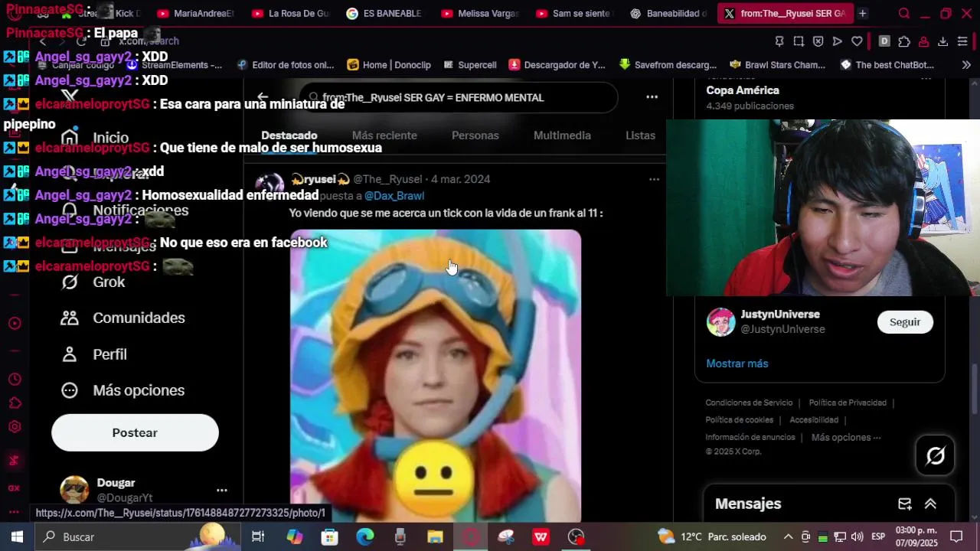Open the Supercell bookmark
Image resolution: width=980 pixels, height=551 pixels.
[469, 65]
